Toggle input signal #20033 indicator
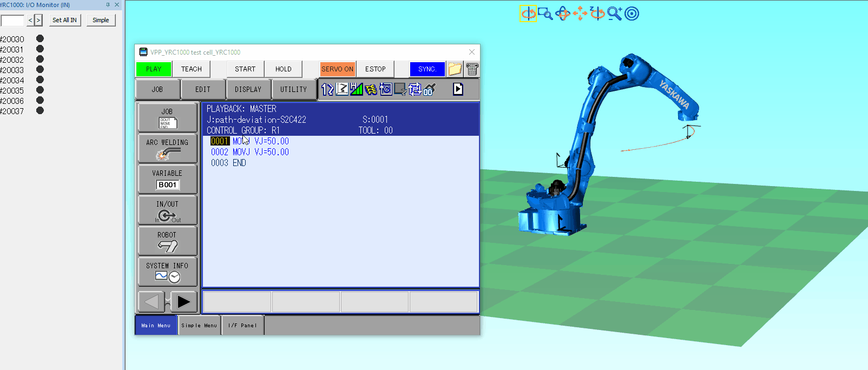The width and height of the screenshot is (868, 370). [40, 70]
